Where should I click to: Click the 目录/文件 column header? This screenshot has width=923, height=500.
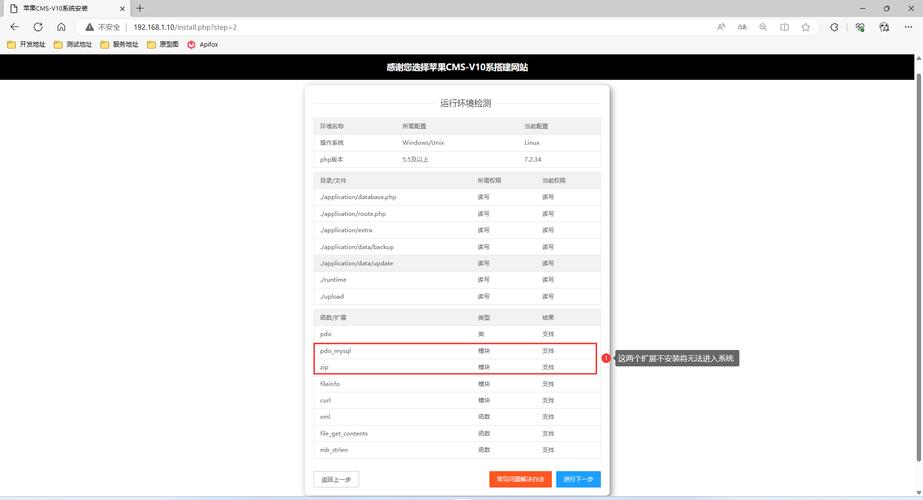(333, 180)
